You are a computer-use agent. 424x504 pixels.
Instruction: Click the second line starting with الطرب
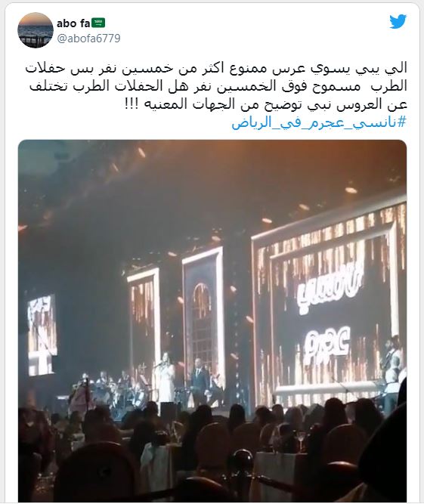click(x=218, y=87)
